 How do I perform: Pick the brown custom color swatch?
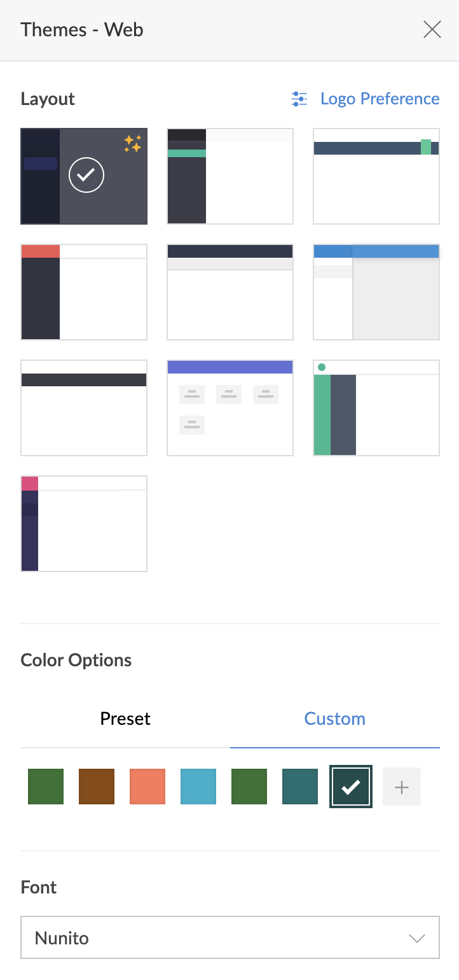click(97, 787)
